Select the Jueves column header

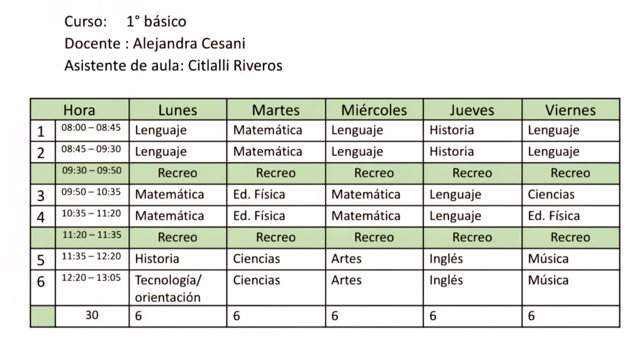[472, 109]
